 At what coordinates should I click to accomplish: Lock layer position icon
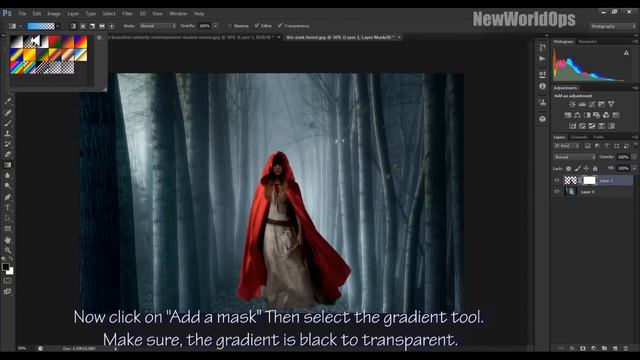point(586,169)
